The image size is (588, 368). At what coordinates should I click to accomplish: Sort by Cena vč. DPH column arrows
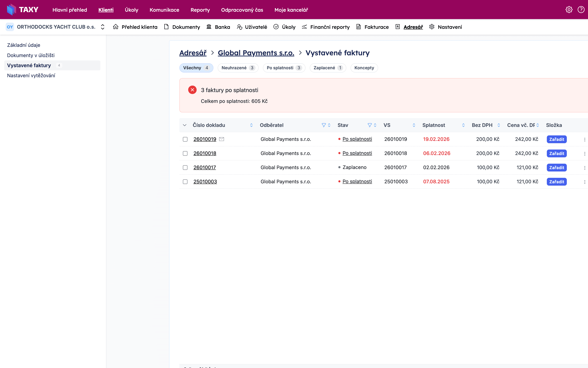coord(538,125)
